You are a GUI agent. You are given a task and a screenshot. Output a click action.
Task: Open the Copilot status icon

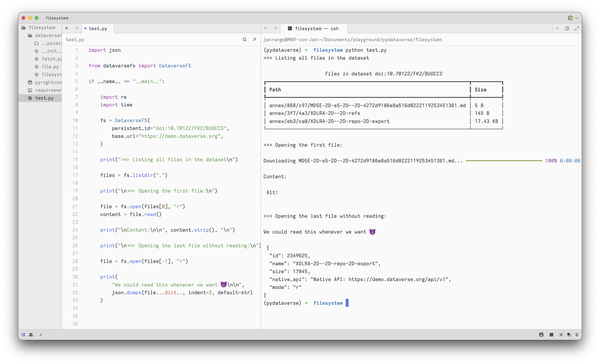pyautogui.click(x=541, y=335)
